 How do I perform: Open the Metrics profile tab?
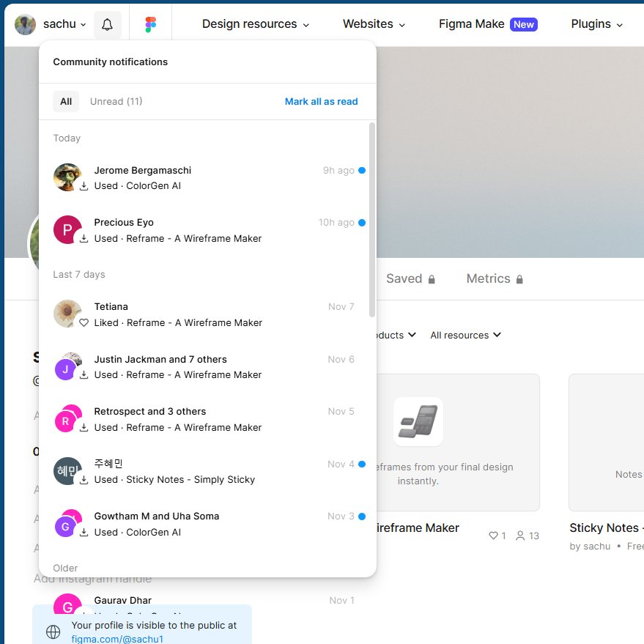pyautogui.click(x=495, y=279)
